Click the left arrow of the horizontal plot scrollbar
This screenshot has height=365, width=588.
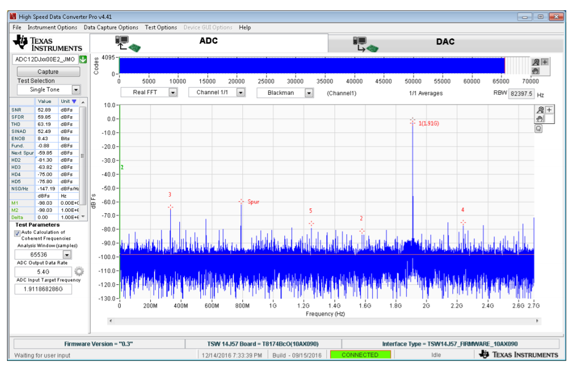(x=110, y=321)
